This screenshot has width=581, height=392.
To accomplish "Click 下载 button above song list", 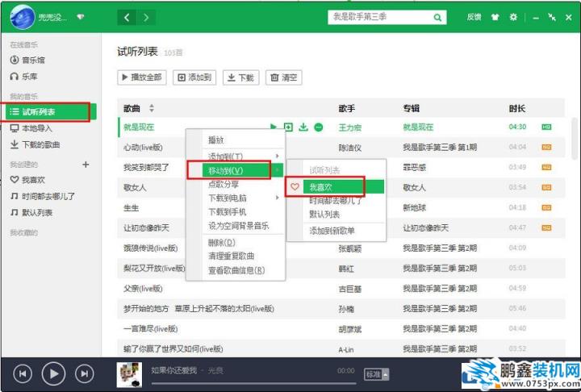I will click(x=240, y=77).
